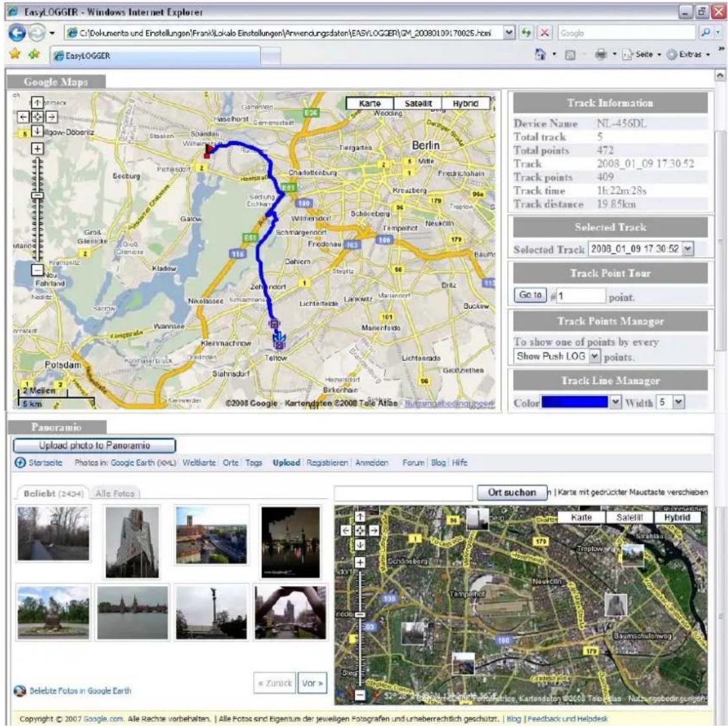The height and width of the screenshot is (726, 728).
Task: Click the Panoramio Startseite compass icon
Action: [x=20, y=463]
